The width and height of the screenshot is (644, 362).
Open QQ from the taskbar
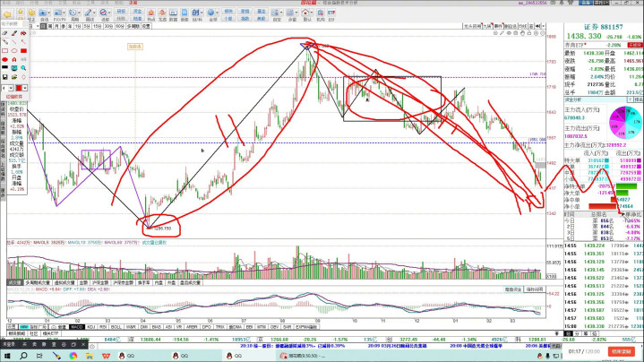(x=125, y=356)
